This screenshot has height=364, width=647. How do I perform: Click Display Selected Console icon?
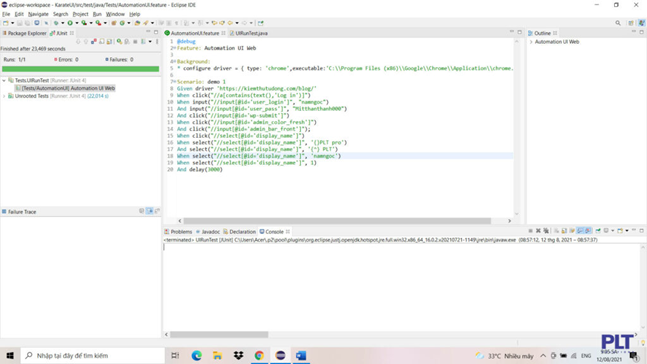(606, 230)
